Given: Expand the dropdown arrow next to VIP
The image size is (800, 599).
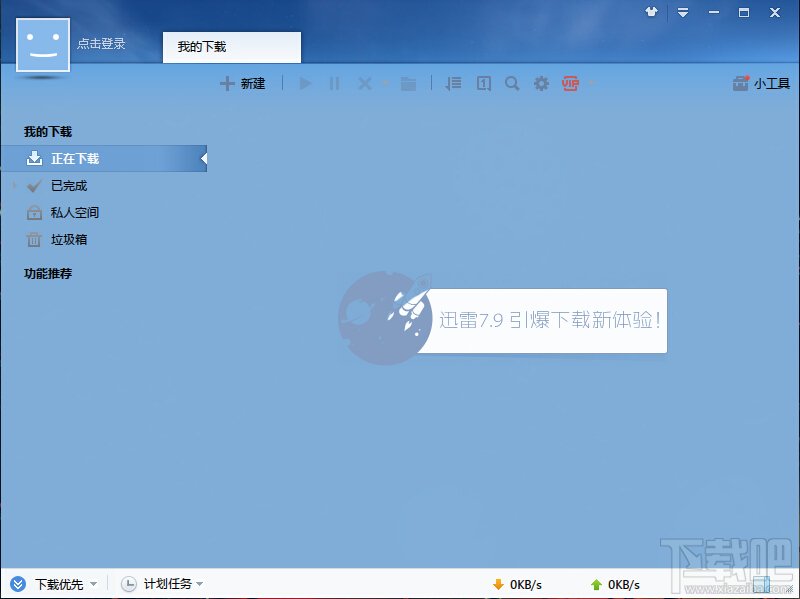Looking at the screenshot, I should click(591, 83).
